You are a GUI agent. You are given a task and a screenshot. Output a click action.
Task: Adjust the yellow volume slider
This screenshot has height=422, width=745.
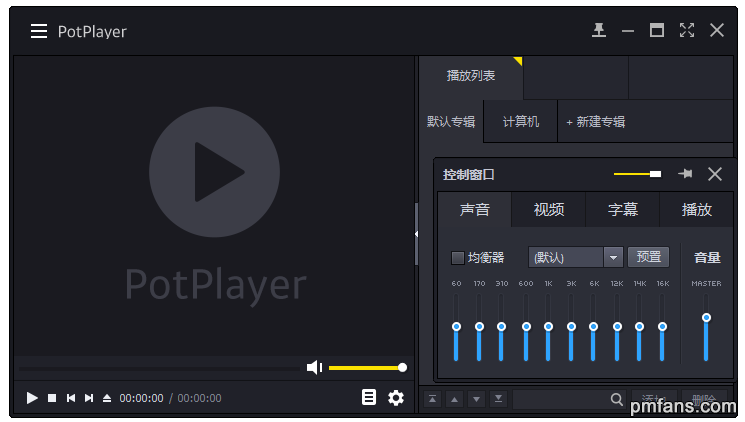coord(368,368)
